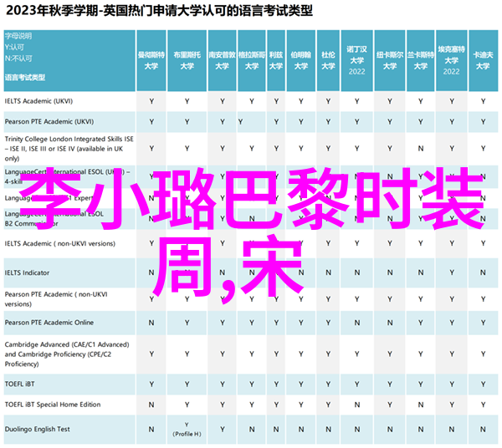The height and width of the screenshot is (448, 502).
Task: Click Pearson PTE Academic Online N under 诺丁汉大学
Action: pos(356,323)
